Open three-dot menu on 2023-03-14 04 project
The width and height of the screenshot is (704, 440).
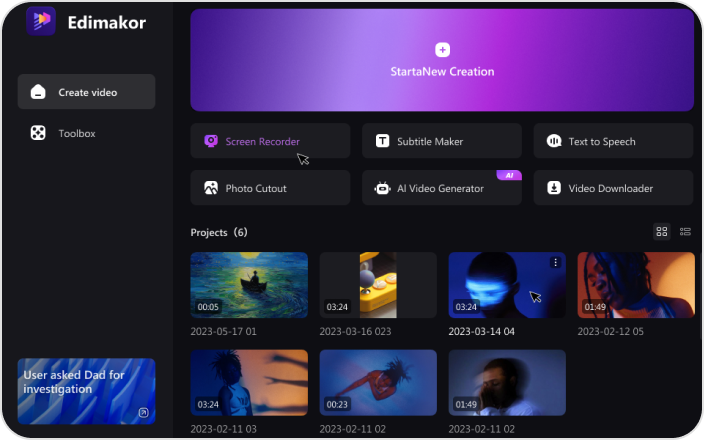pyautogui.click(x=555, y=263)
